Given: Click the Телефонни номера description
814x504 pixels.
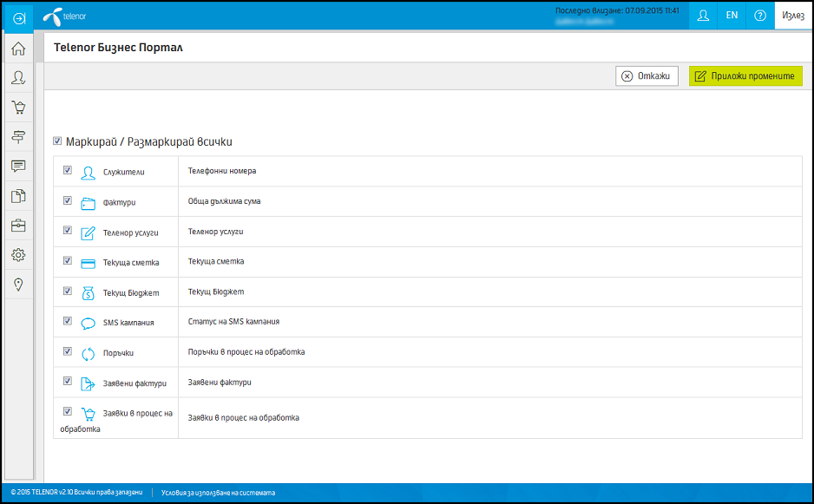Looking at the screenshot, I should point(222,171).
